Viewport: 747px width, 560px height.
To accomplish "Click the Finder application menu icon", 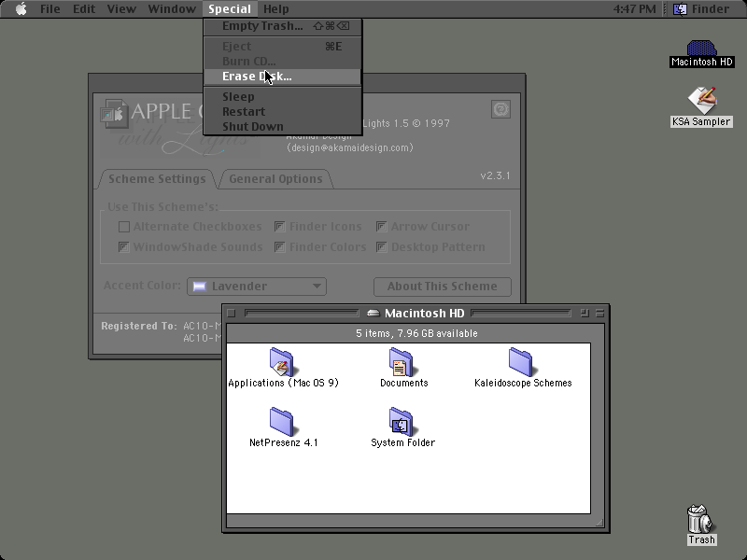I will click(x=681, y=8).
